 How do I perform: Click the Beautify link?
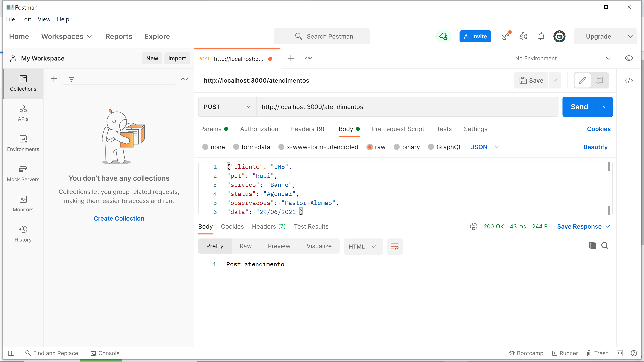click(x=595, y=147)
